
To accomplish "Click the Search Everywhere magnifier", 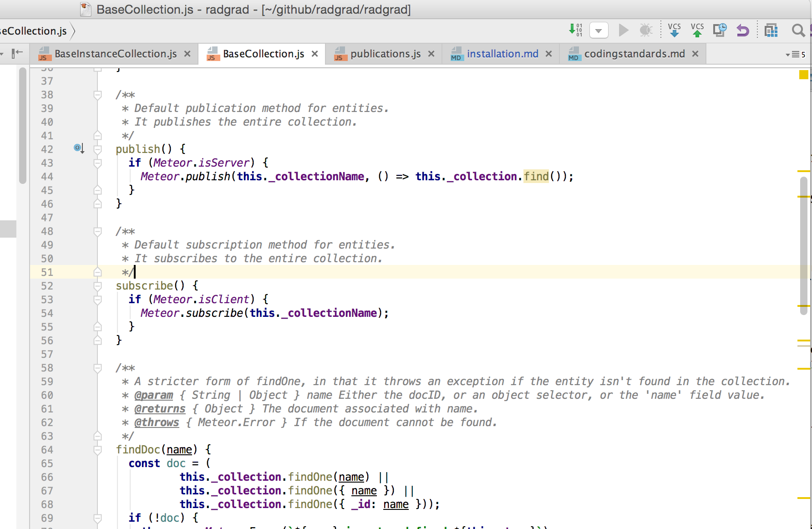I will (x=798, y=31).
